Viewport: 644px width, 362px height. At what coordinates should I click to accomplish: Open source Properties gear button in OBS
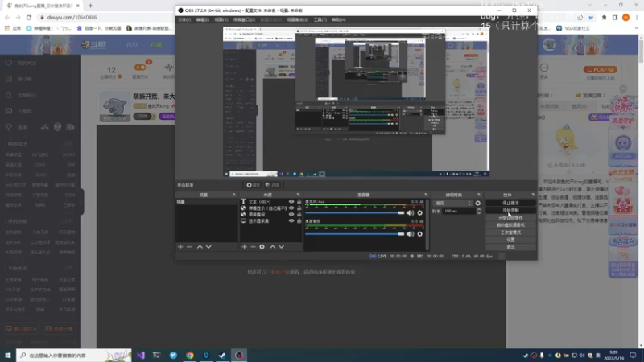(x=253, y=185)
